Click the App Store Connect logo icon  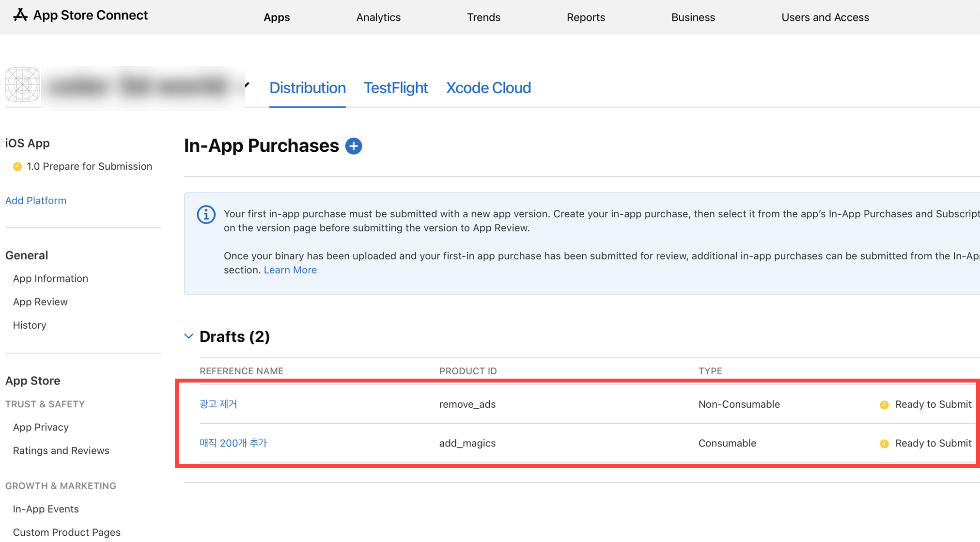click(x=20, y=15)
